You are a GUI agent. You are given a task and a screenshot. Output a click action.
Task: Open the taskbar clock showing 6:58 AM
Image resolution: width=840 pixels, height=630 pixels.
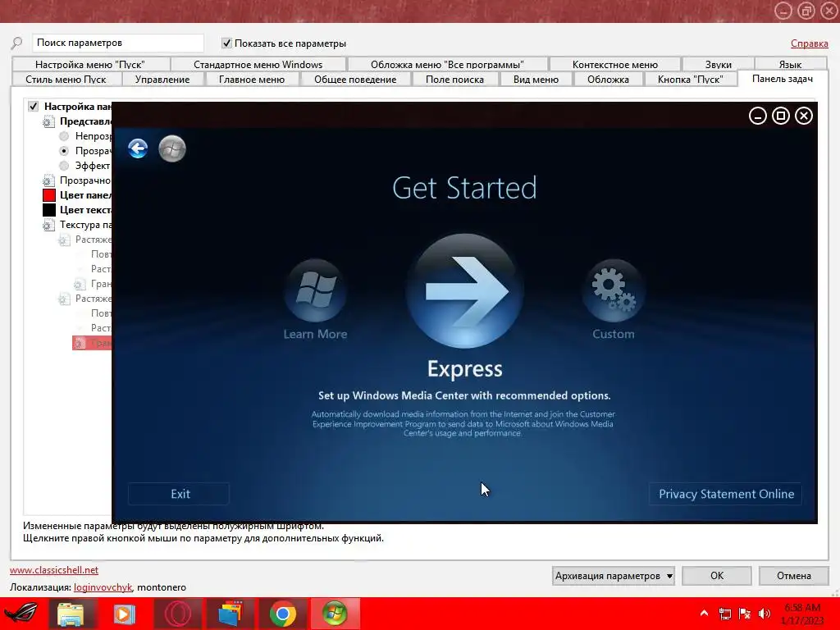point(802,614)
